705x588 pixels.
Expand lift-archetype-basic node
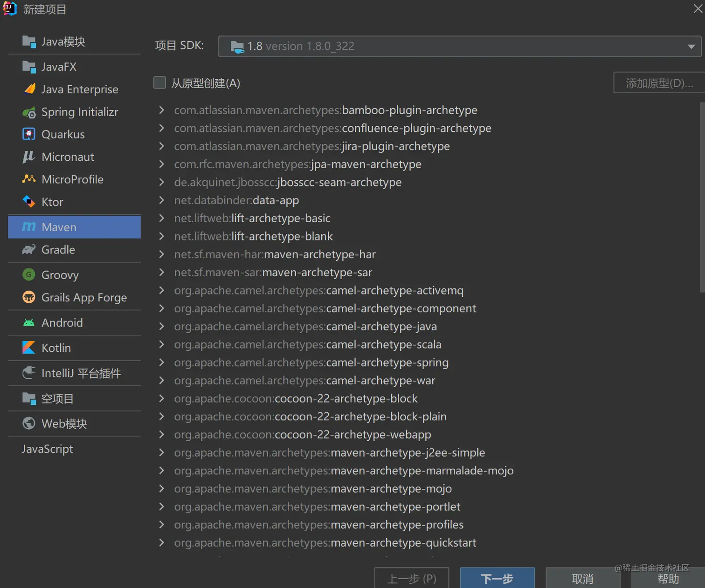pos(161,218)
